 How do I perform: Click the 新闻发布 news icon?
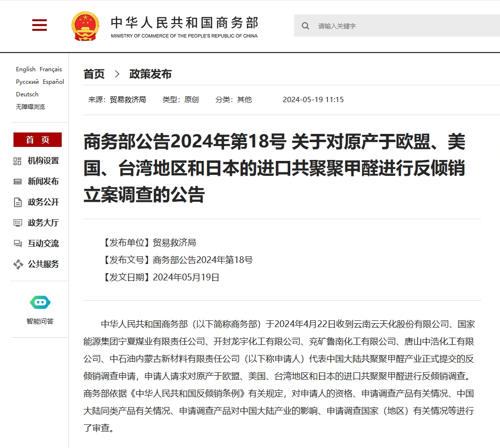(17, 182)
